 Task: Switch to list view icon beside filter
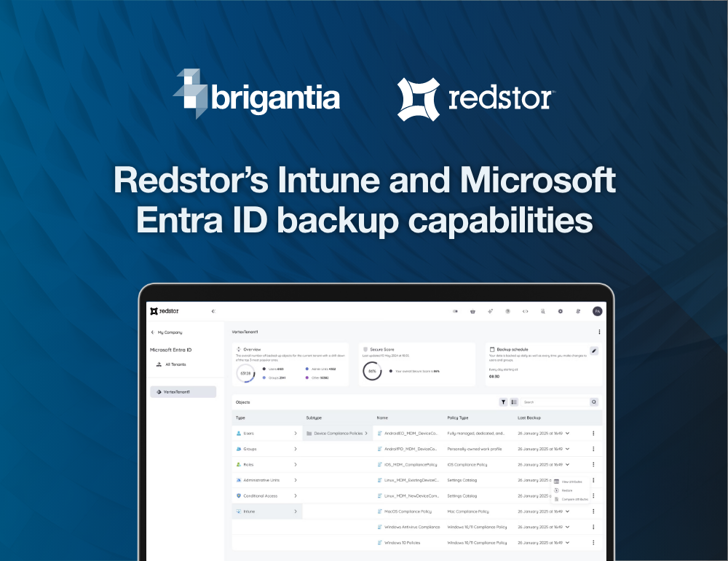tap(514, 401)
